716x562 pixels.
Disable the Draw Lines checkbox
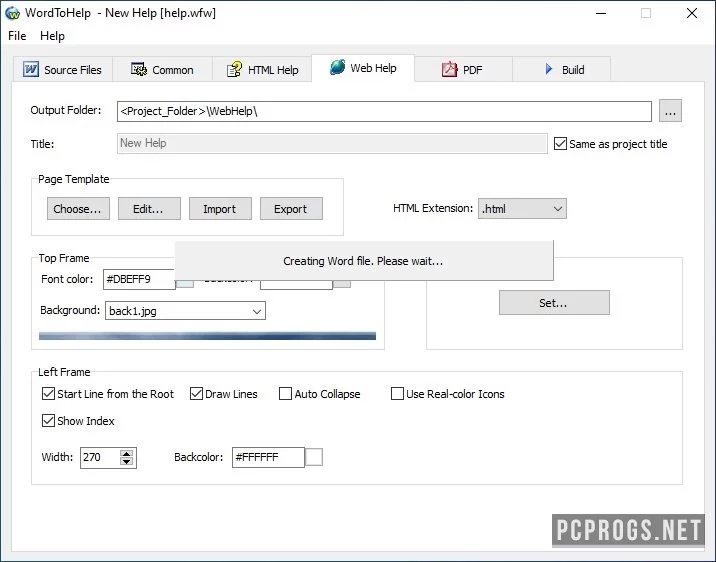point(196,394)
